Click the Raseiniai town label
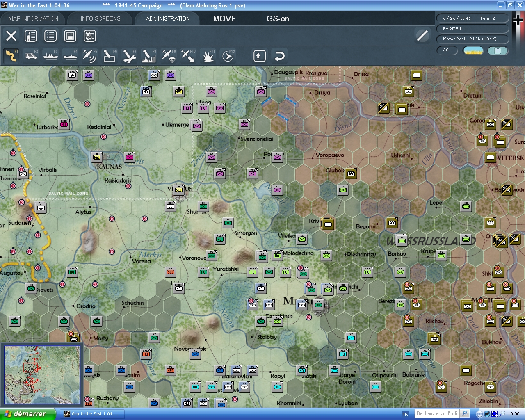 [35, 96]
